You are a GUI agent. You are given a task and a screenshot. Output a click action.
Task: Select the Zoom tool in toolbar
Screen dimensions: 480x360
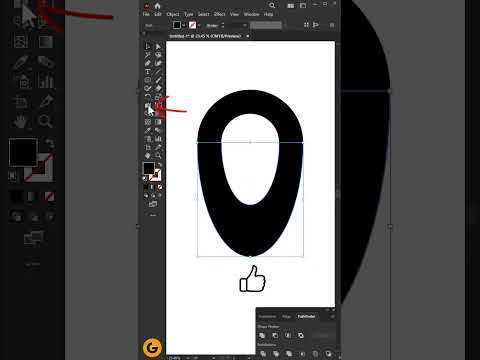(x=158, y=155)
